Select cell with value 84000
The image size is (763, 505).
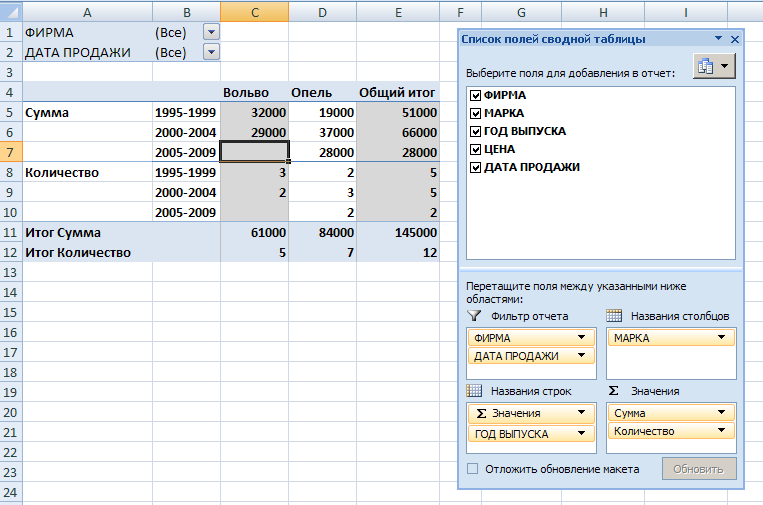[x=322, y=233]
